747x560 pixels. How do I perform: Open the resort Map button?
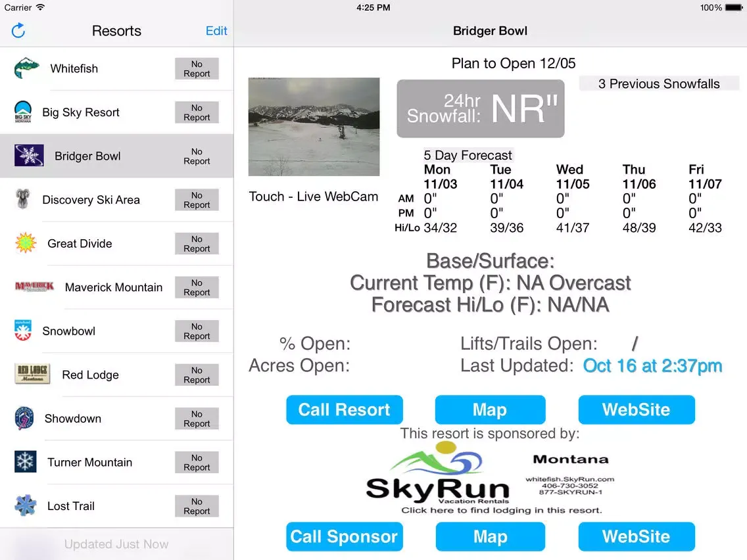(x=490, y=409)
